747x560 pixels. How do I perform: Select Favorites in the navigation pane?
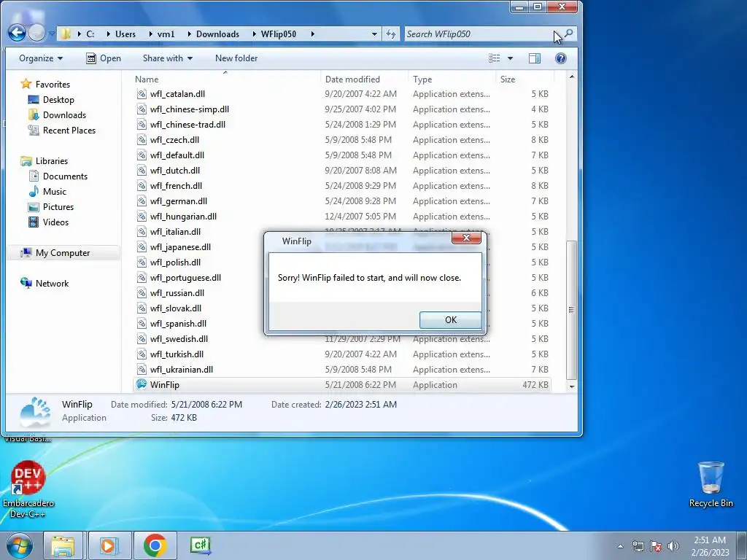[53, 85]
